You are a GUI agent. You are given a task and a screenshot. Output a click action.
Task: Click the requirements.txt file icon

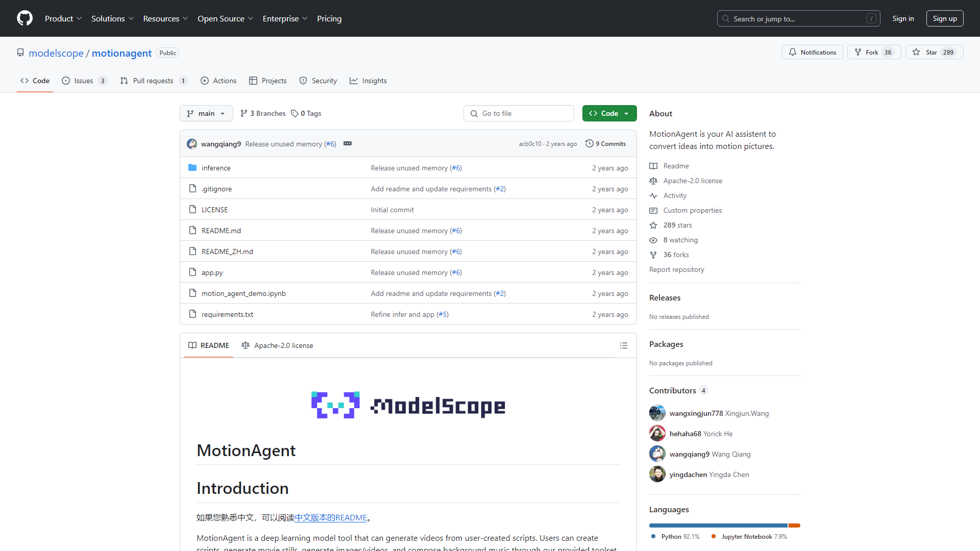192,314
